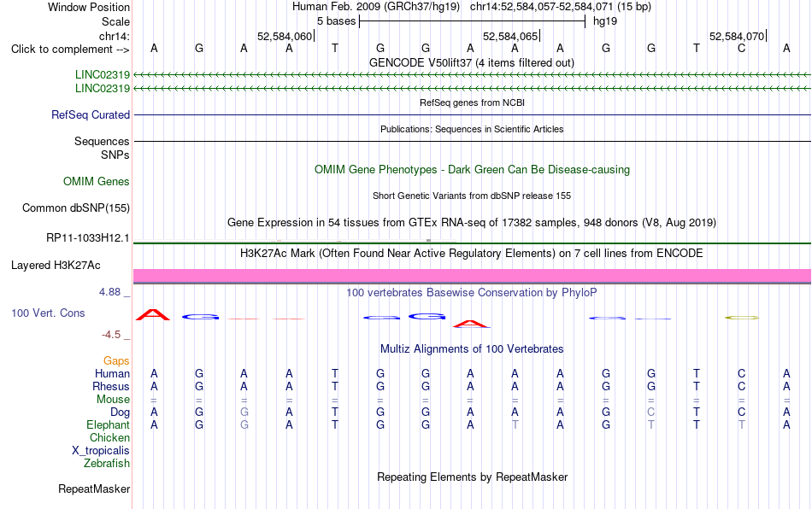Image resolution: width=812 pixels, height=509 pixels.
Task: Click the hg19 label beside the scale bar
Action: [605, 21]
